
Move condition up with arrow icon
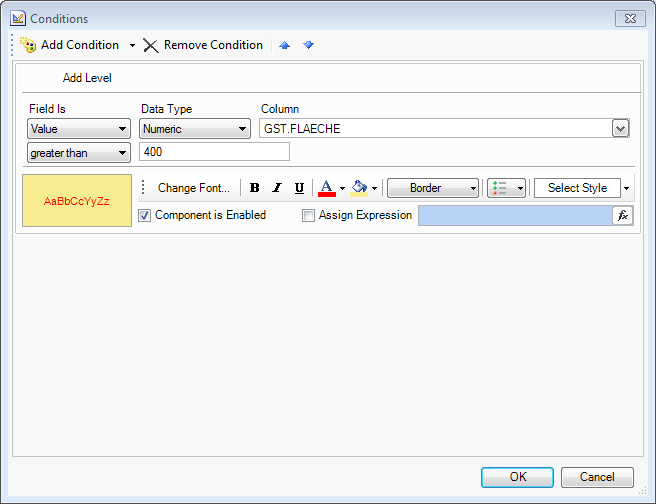pyautogui.click(x=285, y=45)
